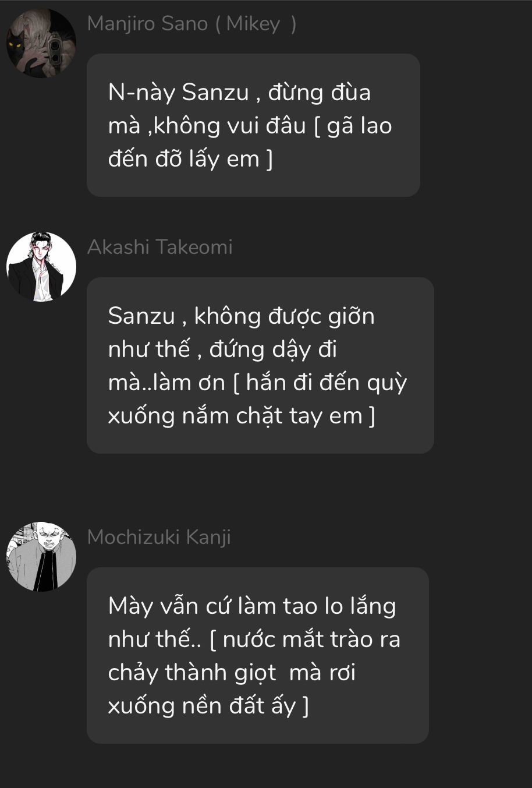Click the text 'đến đỡ lấy em ]'
The height and width of the screenshot is (788, 532).
(x=190, y=158)
